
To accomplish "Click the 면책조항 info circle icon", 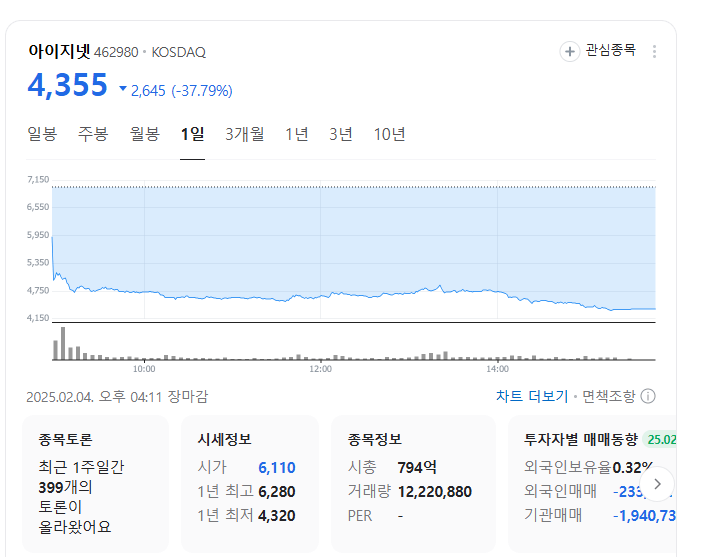I will coord(648,396).
